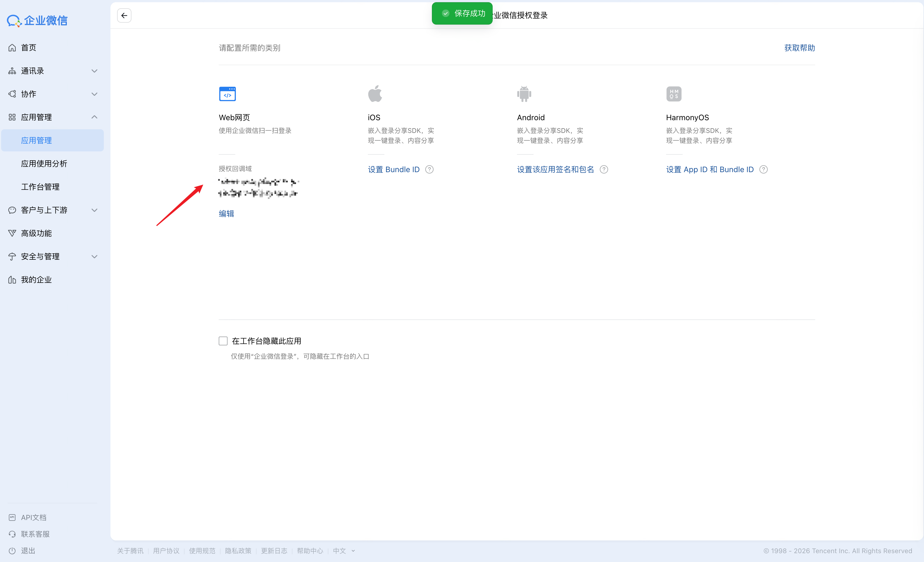Open 使用规范 footer link
924x562 pixels.
pos(202,551)
